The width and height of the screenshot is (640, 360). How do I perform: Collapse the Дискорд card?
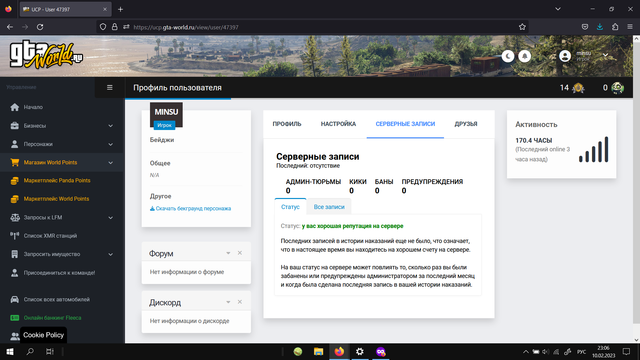[228, 302]
